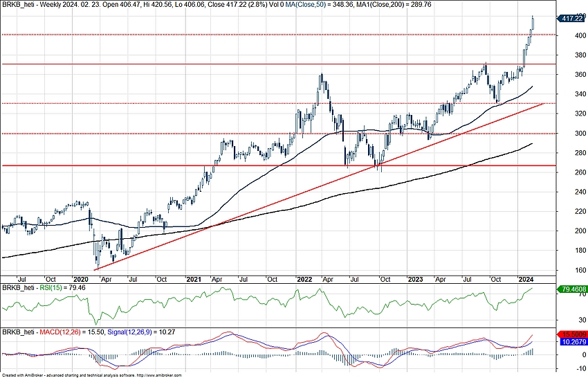Click the -10 label on MACD axis

pyautogui.click(x=582, y=367)
